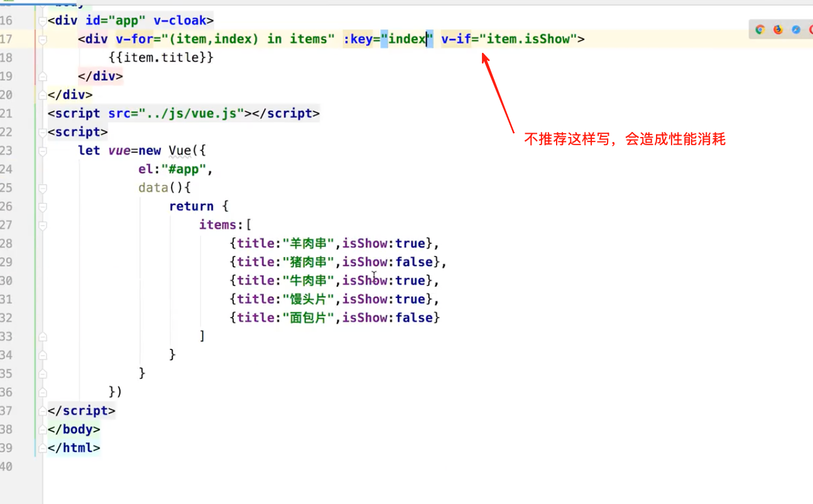Click the vue variable name on line 23
Screen dimensions: 813x504
coord(119,151)
